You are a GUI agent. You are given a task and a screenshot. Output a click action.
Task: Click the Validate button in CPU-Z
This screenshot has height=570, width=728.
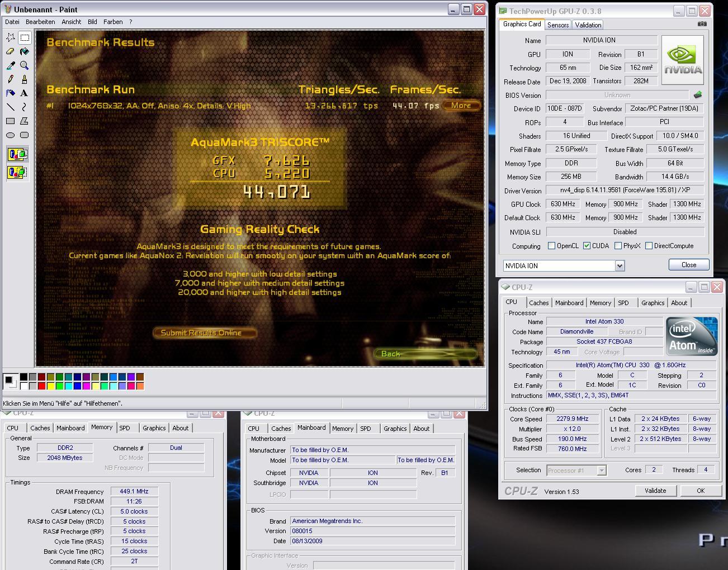coord(655,491)
